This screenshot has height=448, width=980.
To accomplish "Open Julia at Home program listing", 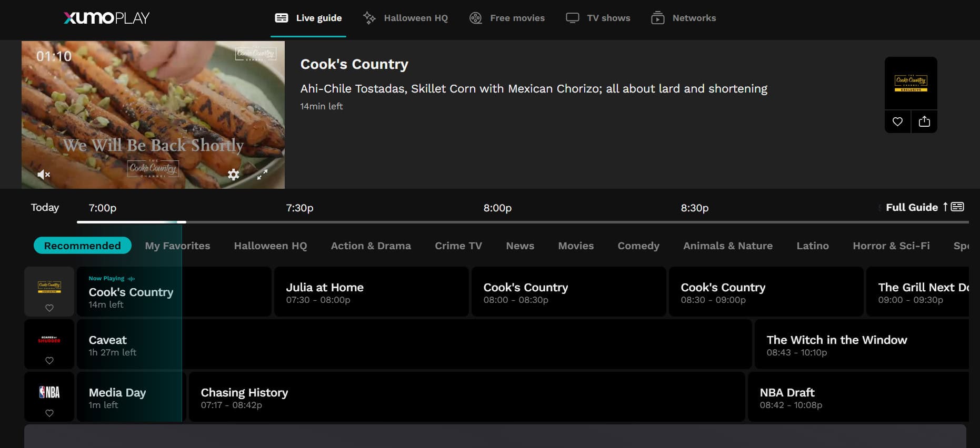I will [x=371, y=292].
